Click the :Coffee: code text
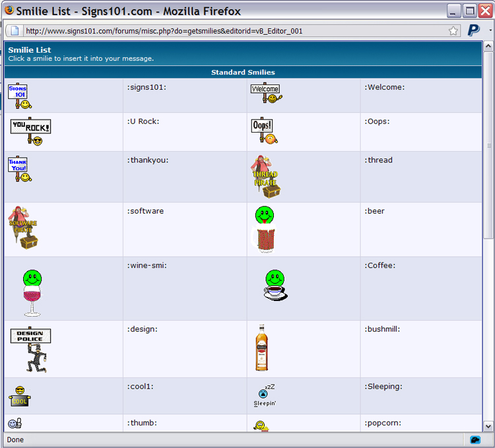 pyautogui.click(x=380, y=266)
